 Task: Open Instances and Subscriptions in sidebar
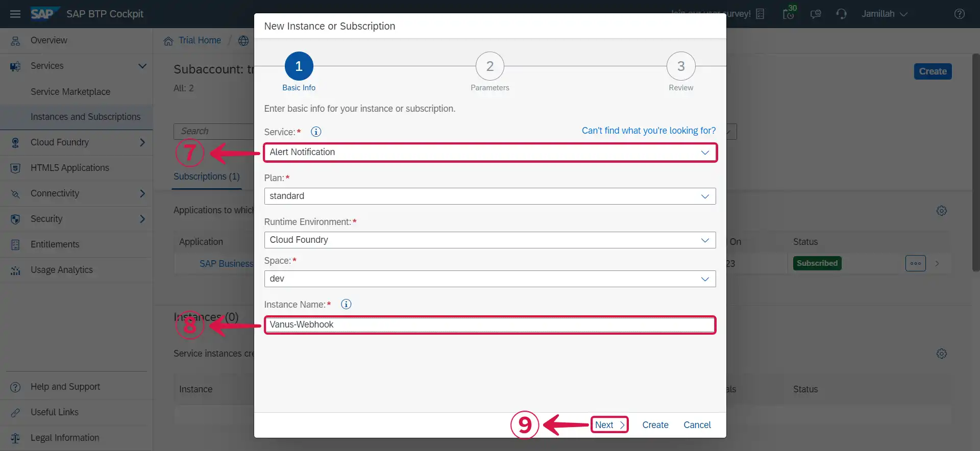[x=85, y=117]
